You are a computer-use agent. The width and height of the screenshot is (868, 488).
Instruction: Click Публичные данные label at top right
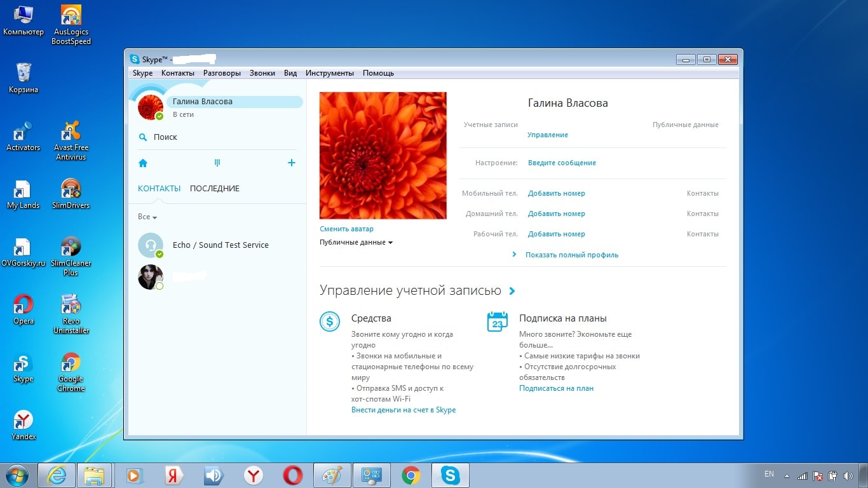pos(686,125)
